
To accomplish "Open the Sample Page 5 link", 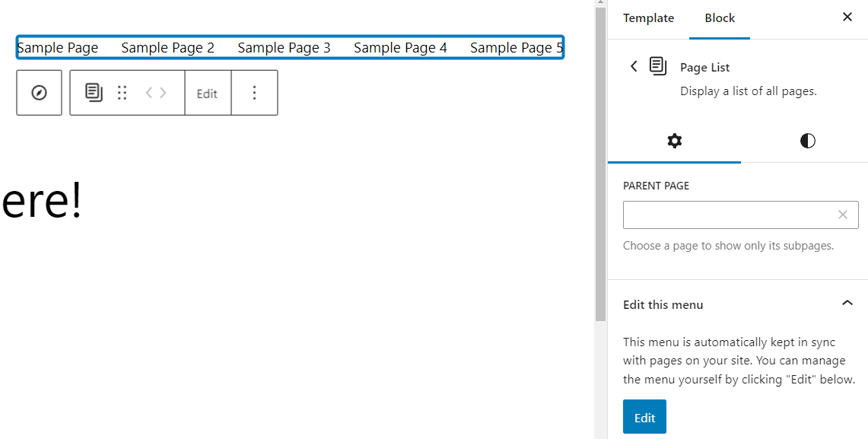I will 517,47.
